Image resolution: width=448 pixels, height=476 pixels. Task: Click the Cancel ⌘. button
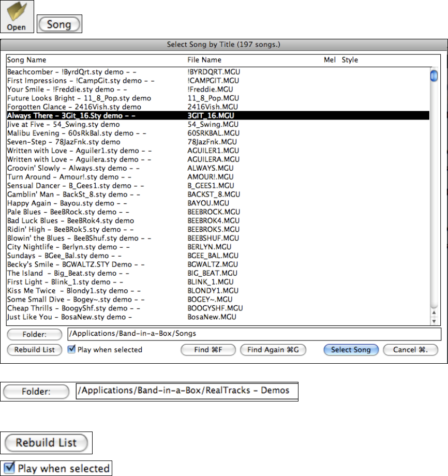pyautogui.click(x=410, y=350)
